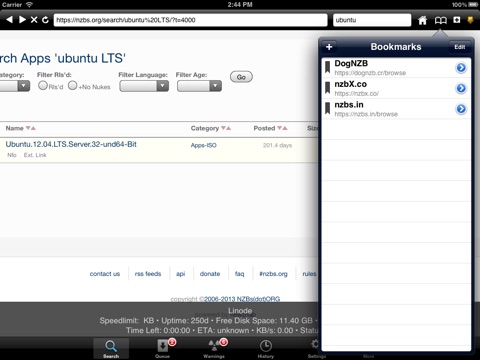Go back with the browser back arrow
Viewport: 480px width, 360px height.
click(x=10, y=20)
